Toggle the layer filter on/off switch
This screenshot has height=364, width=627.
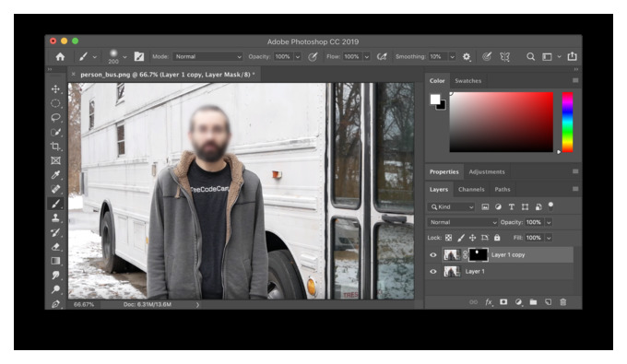[550, 206]
